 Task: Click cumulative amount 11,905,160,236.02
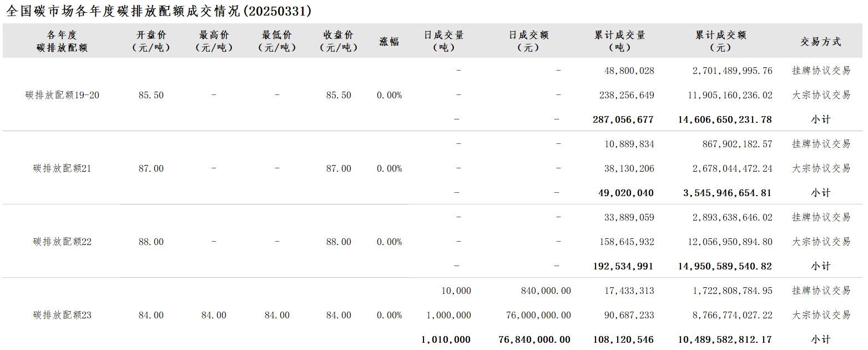click(x=730, y=95)
